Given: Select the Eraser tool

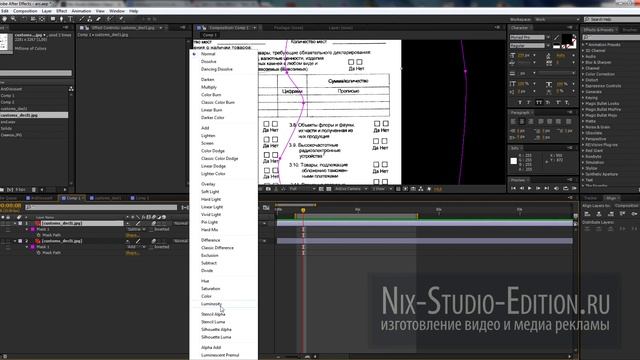Looking at the screenshot, I should pyautogui.click(x=99, y=19).
